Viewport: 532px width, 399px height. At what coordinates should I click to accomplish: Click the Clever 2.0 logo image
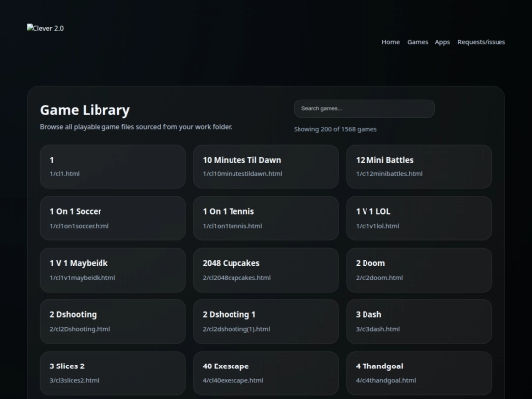pos(45,28)
